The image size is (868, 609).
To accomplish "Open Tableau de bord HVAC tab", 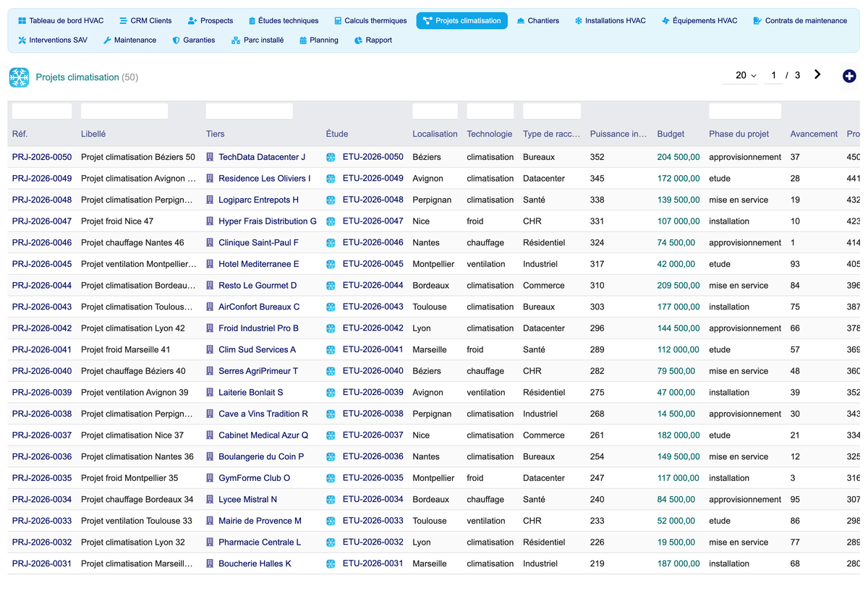I will coord(61,21).
